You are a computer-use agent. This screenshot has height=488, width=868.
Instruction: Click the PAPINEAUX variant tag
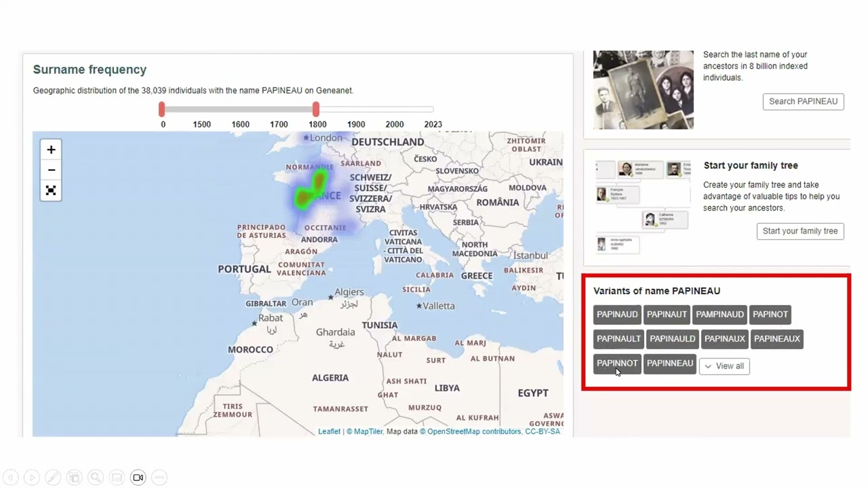tap(777, 339)
